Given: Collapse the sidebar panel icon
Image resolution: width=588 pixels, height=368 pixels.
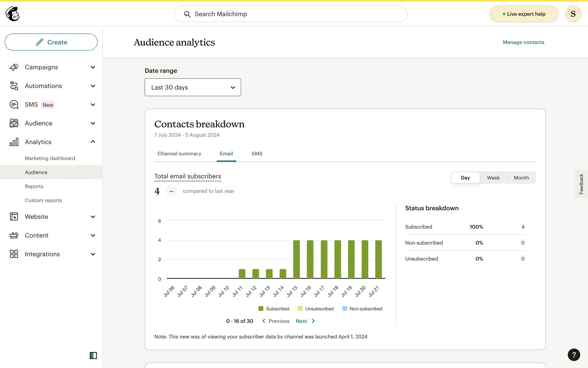Looking at the screenshot, I should click(x=93, y=355).
